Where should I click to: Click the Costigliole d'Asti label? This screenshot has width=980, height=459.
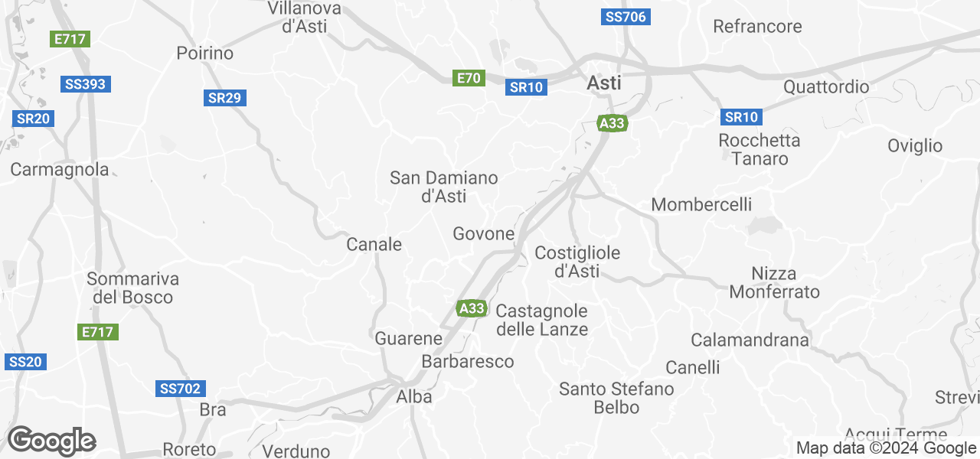577,262
